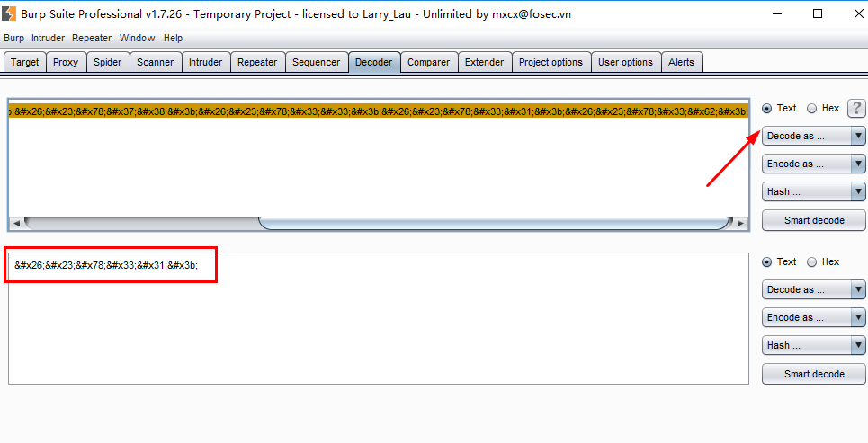This screenshot has height=443, width=868.
Task: Switch to the Repeater tab
Action: click(257, 62)
